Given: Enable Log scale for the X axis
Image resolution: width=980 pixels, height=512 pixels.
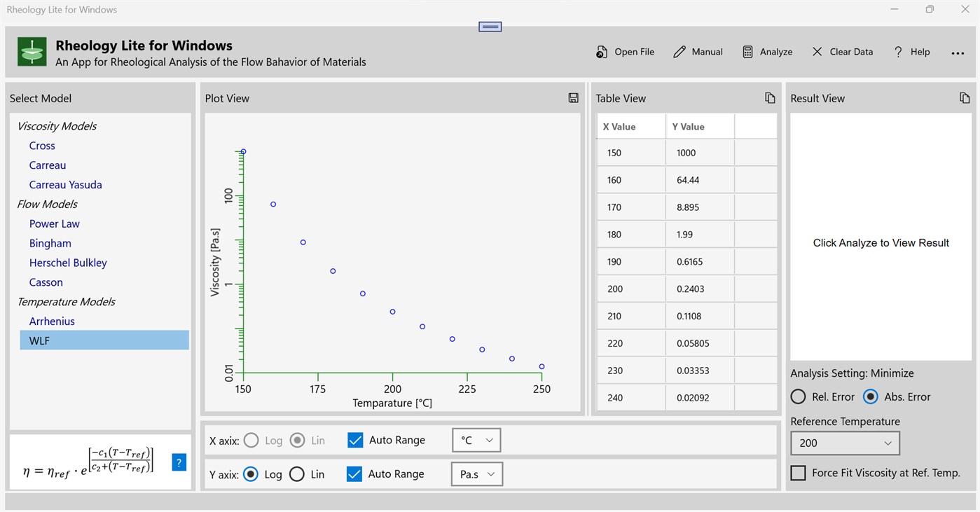Looking at the screenshot, I should (251, 440).
